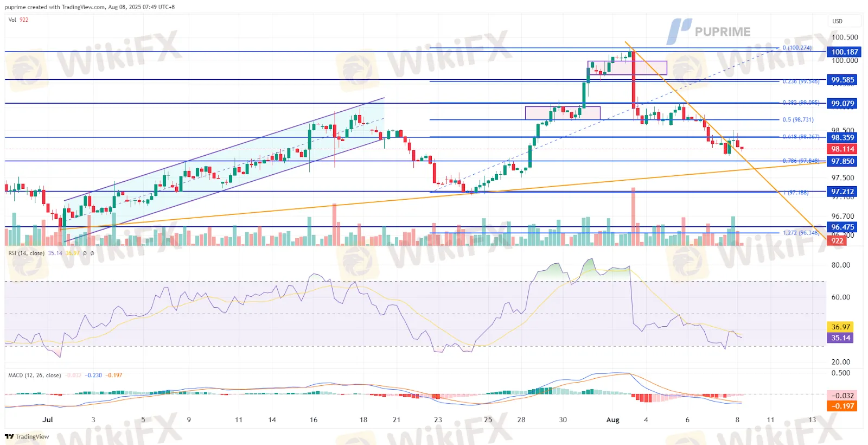Viewport: 868px width, 445px height.
Task: Click the 99.079 price level label
Action: (x=843, y=103)
